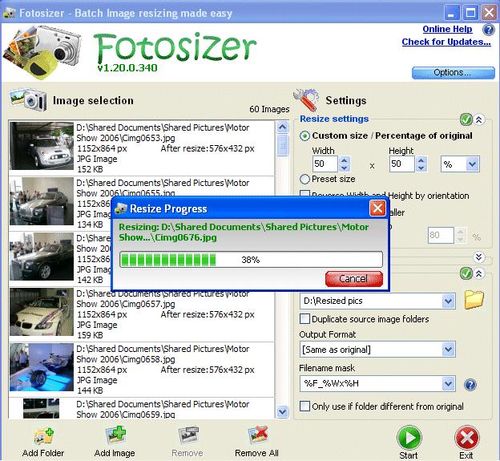The width and height of the screenshot is (500, 461).
Task: Select the Cimg0659.jpg thumbnail
Action: (41, 408)
